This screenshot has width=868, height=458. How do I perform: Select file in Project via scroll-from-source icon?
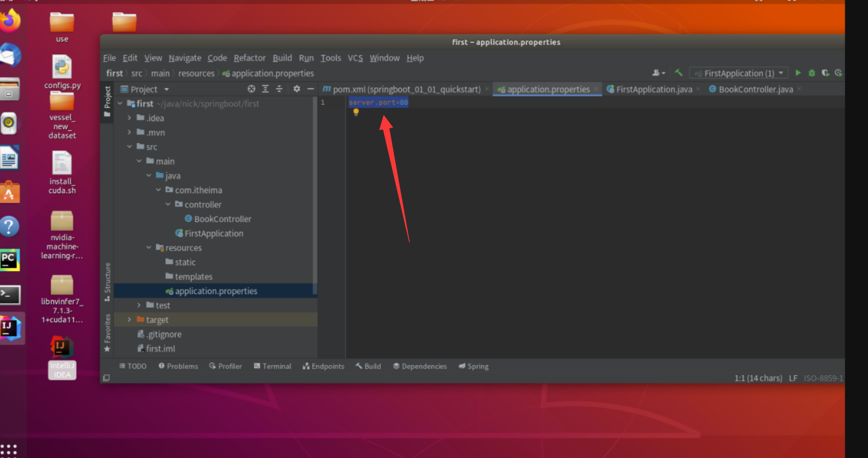coord(251,89)
